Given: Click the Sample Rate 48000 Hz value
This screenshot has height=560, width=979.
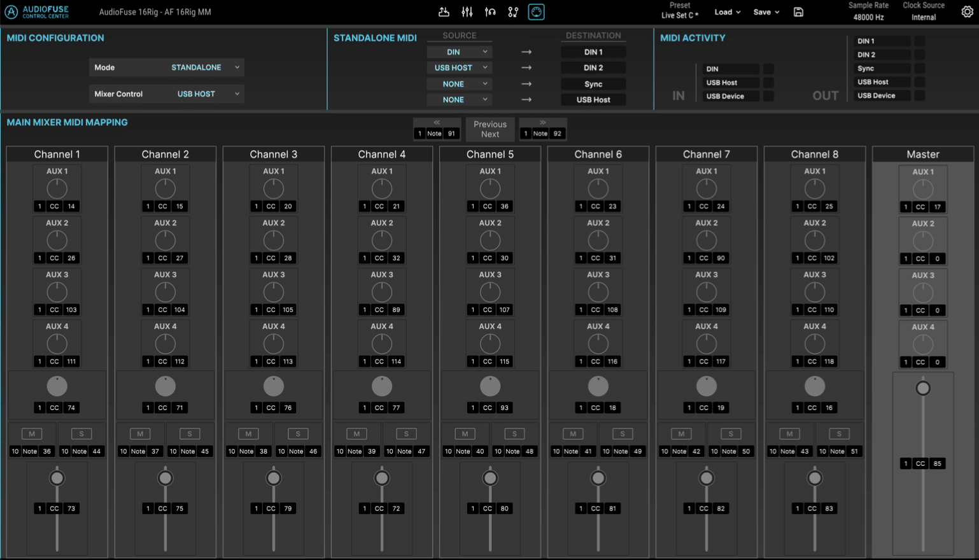Looking at the screenshot, I should click(x=868, y=18).
